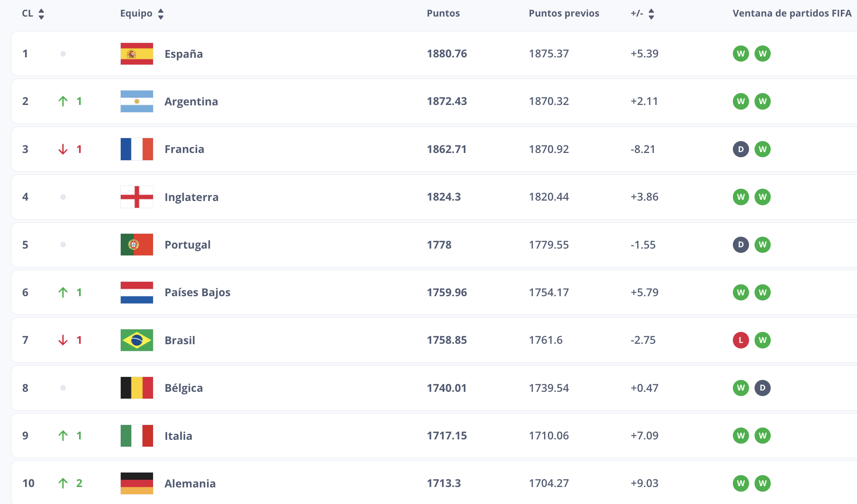Click the Puntos previos column header
The image size is (857, 504).
(x=564, y=14)
